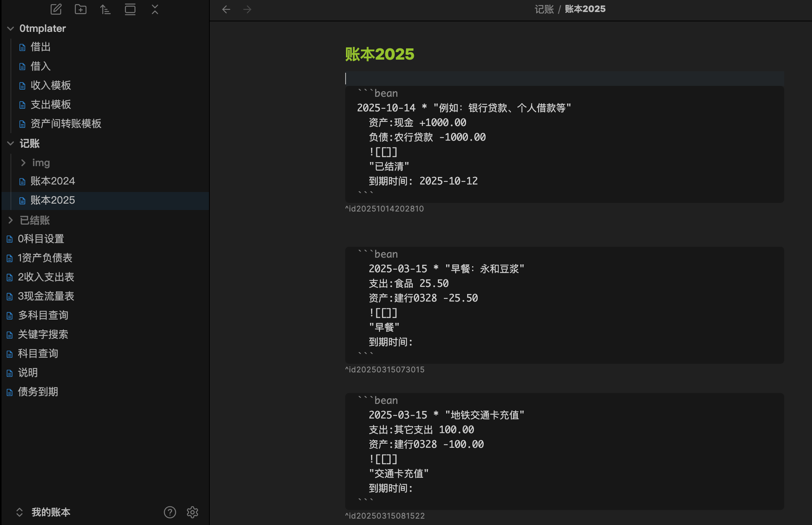Click the collapse all folders icon

click(x=155, y=9)
